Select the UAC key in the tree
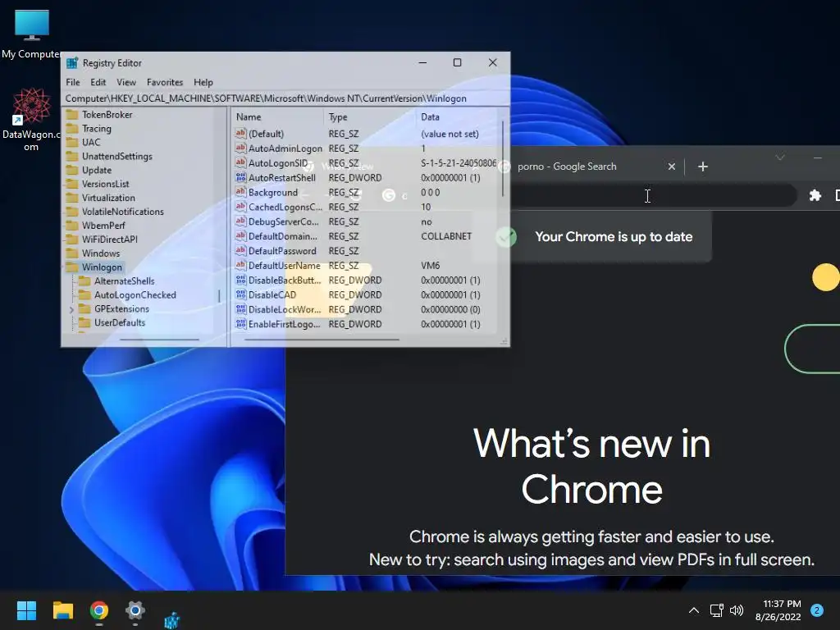 (90, 143)
